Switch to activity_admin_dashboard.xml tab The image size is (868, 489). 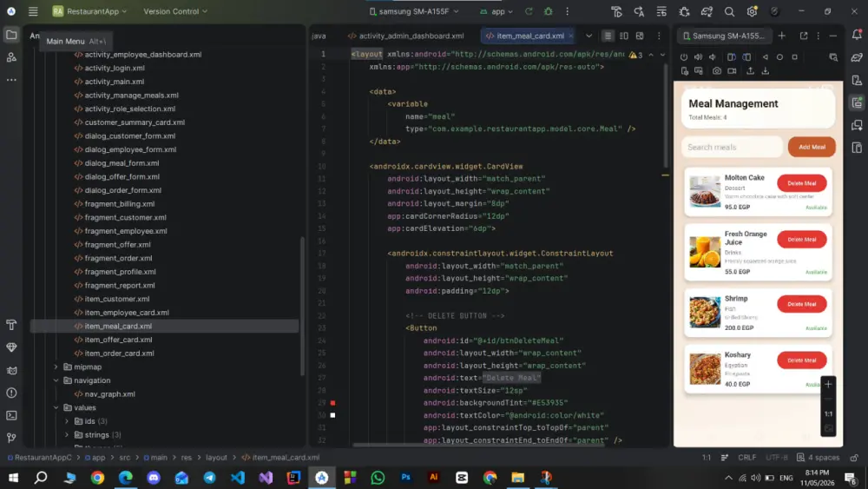(405, 36)
